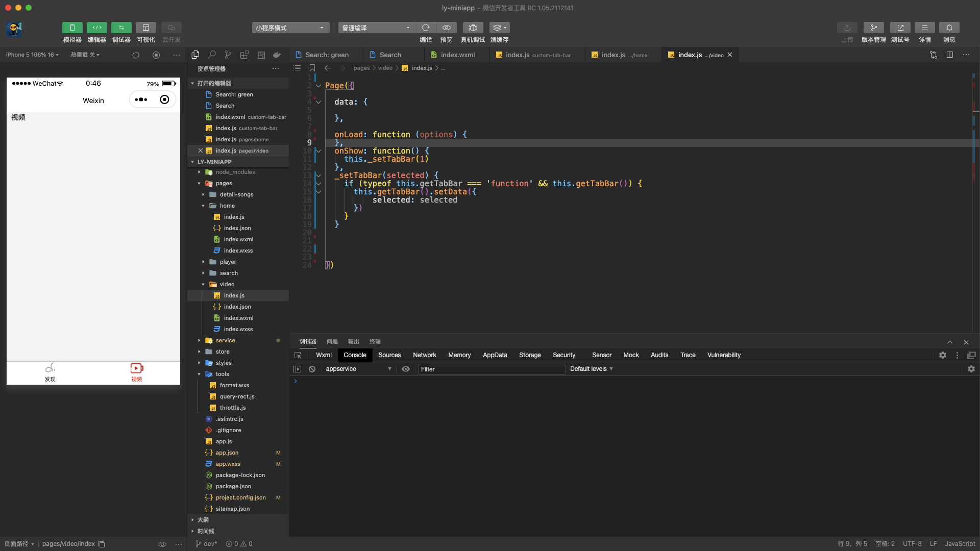Click the 真机调试 debug icon
Image resolution: width=980 pixels, height=551 pixels.
pyautogui.click(x=473, y=28)
